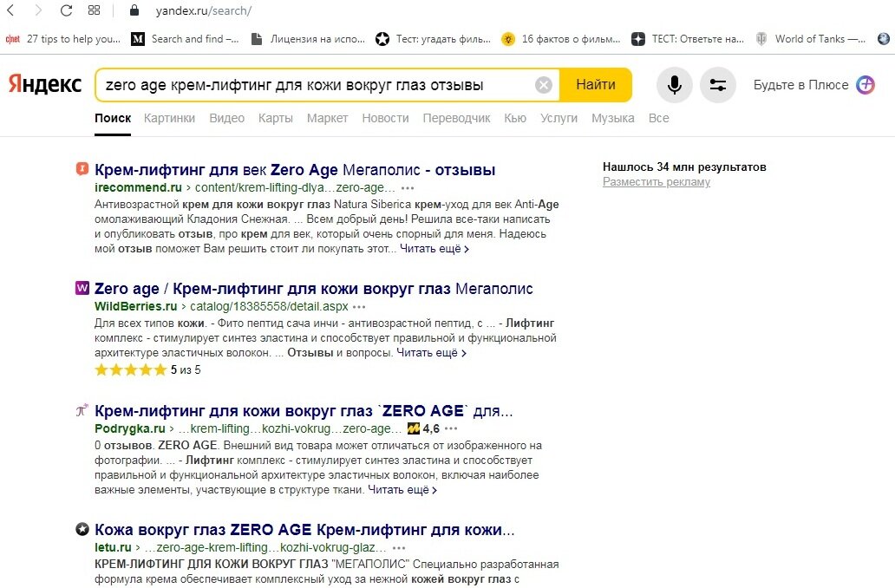Viewport: 895px width, 588px height.
Task: Click the browser back arrow
Action: pos(10,10)
